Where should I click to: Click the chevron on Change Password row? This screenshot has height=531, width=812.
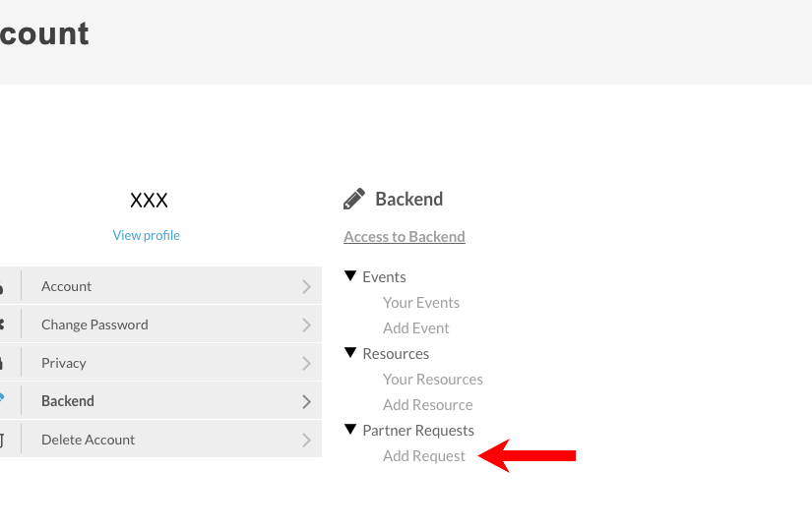tap(306, 325)
